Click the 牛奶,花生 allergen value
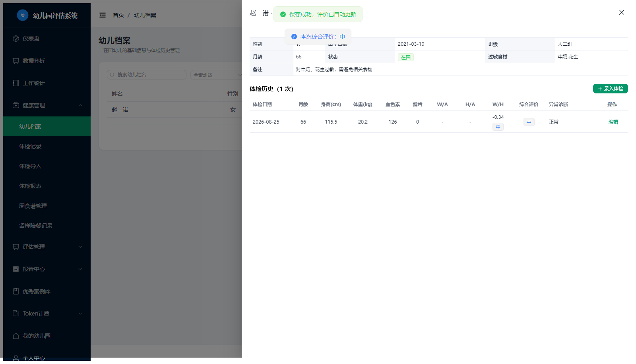Image resolution: width=636 pixels, height=364 pixels. tap(568, 57)
